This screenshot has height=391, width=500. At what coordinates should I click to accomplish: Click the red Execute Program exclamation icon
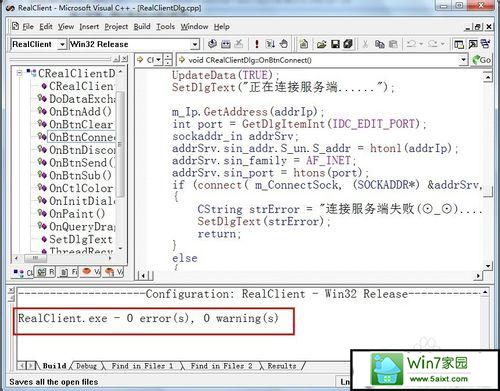[256, 44]
